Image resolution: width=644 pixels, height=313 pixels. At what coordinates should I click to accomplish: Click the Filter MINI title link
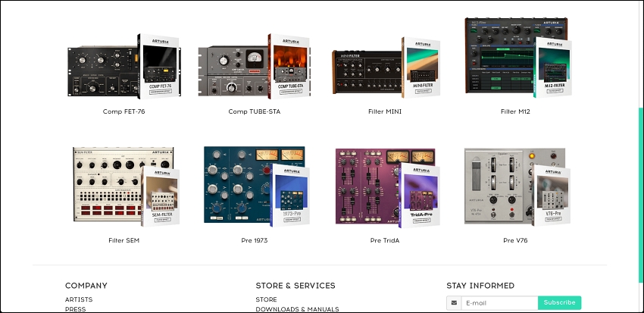[385, 111]
